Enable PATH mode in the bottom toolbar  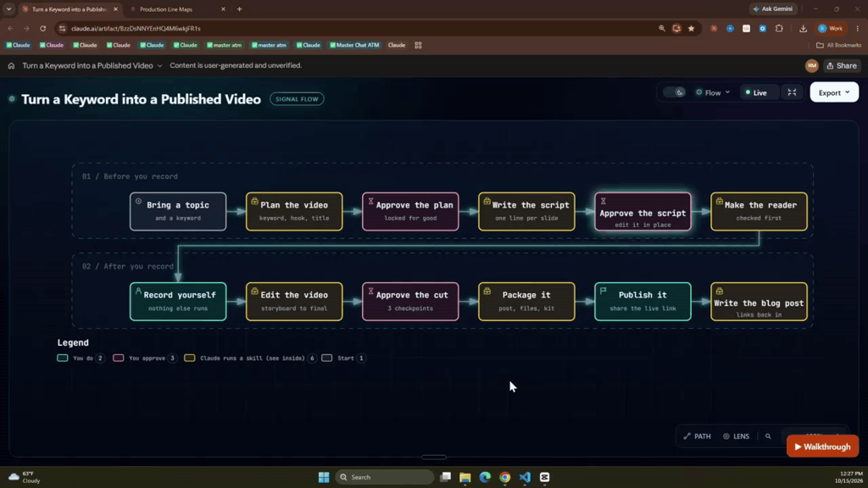coord(697,436)
